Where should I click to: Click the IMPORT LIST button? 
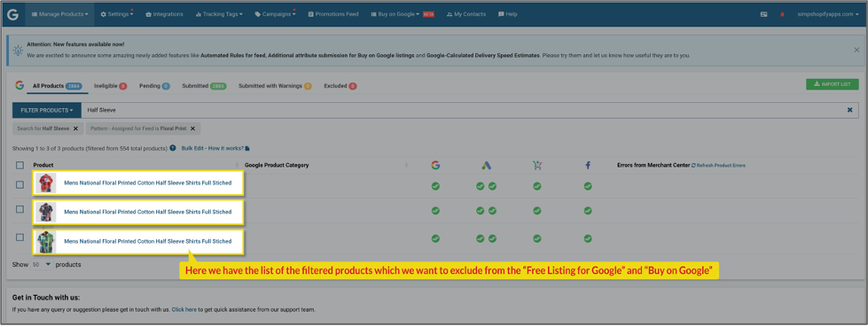832,84
